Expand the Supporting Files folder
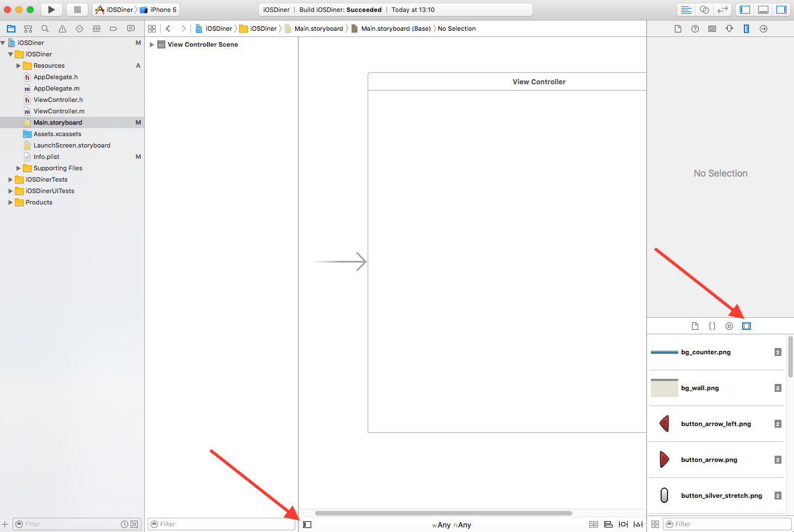Image resolution: width=794 pixels, height=532 pixels. (x=18, y=168)
